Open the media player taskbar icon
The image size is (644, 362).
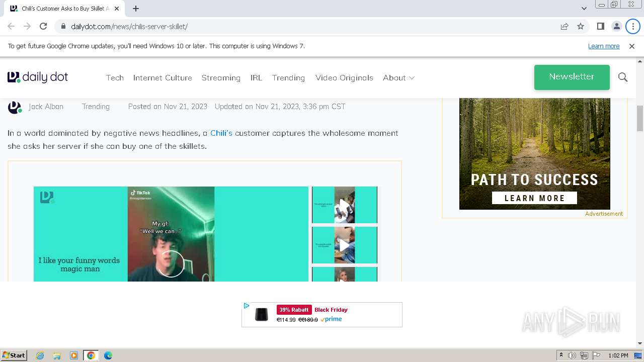pos(74,355)
